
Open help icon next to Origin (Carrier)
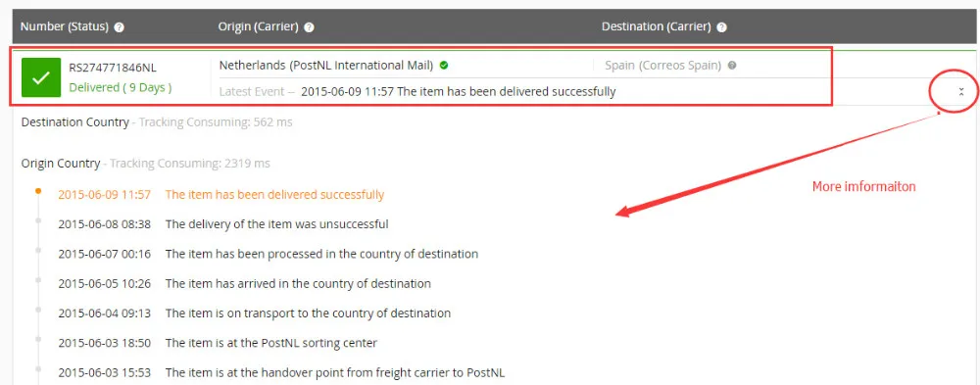(309, 27)
